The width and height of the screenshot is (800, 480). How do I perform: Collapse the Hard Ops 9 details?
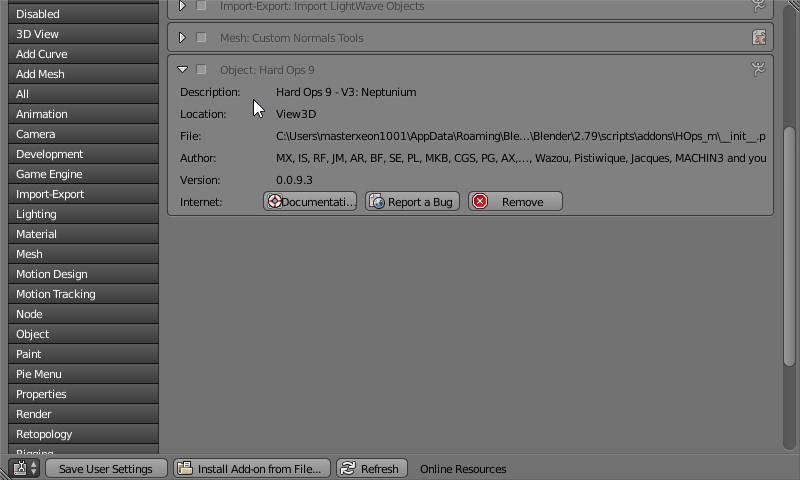click(x=182, y=70)
